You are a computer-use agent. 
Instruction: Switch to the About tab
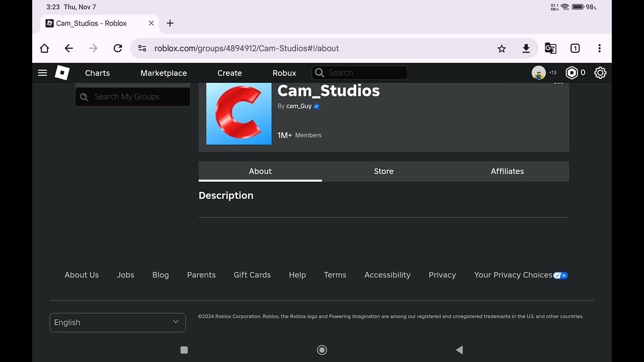pyautogui.click(x=260, y=171)
